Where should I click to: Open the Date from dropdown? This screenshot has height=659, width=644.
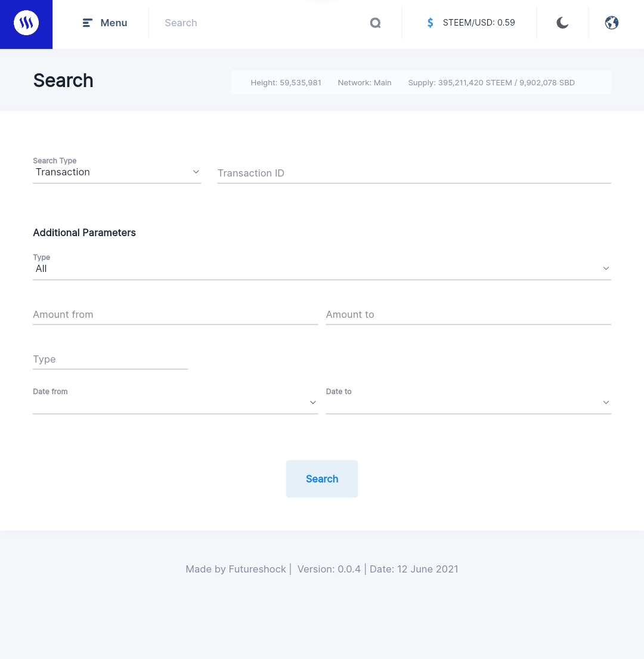click(175, 403)
